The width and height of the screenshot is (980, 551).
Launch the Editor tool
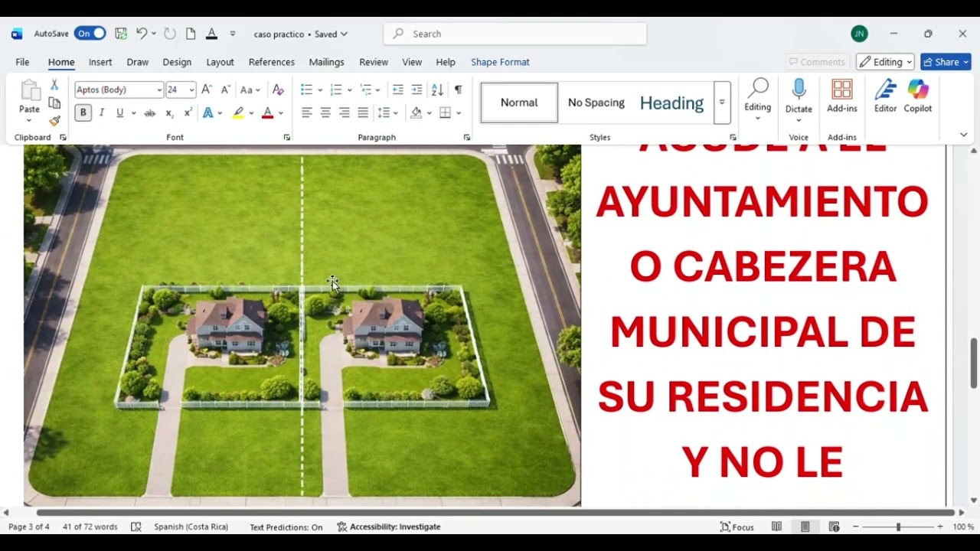(x=886, y=96)
